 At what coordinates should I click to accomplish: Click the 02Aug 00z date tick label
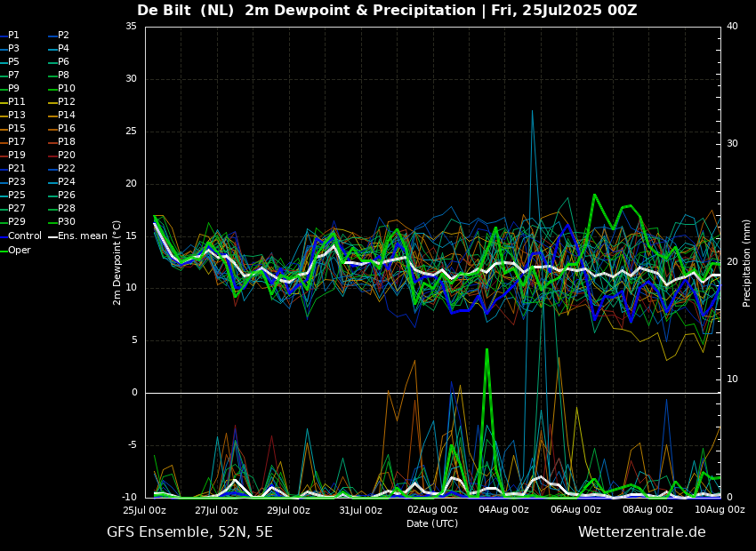[x=432, y=510]
